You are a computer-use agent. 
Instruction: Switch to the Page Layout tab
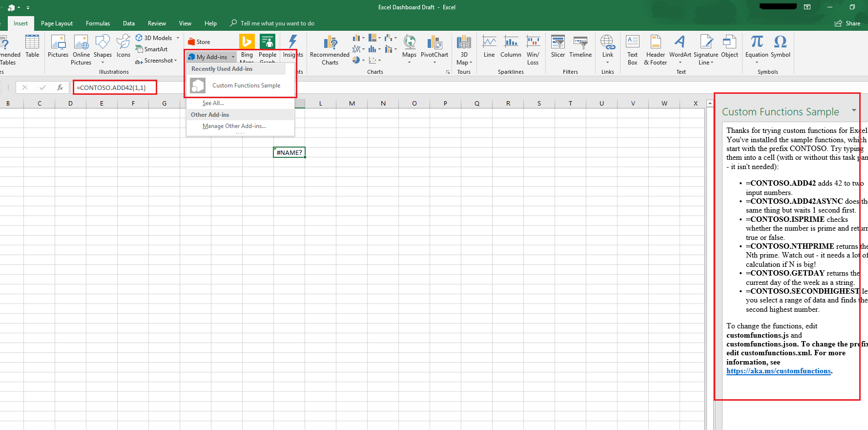tap(57, 23)
